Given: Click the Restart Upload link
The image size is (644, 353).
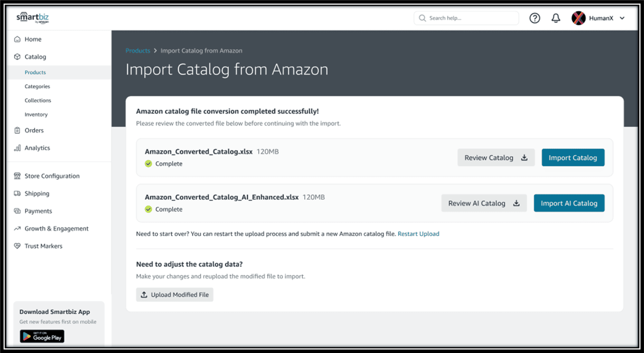Looking at the screenshot, I should (x=418, y=234).
